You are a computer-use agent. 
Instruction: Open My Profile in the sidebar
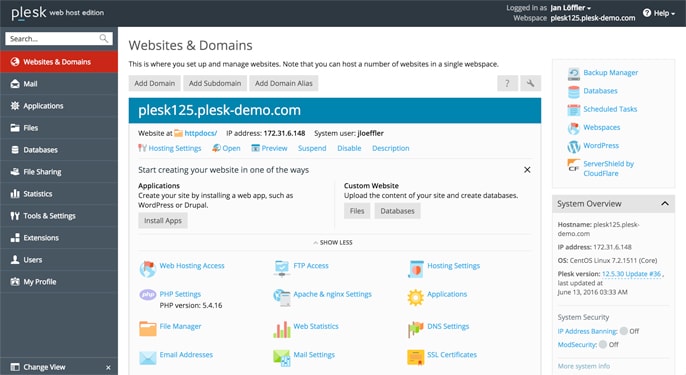pos(59,281)
